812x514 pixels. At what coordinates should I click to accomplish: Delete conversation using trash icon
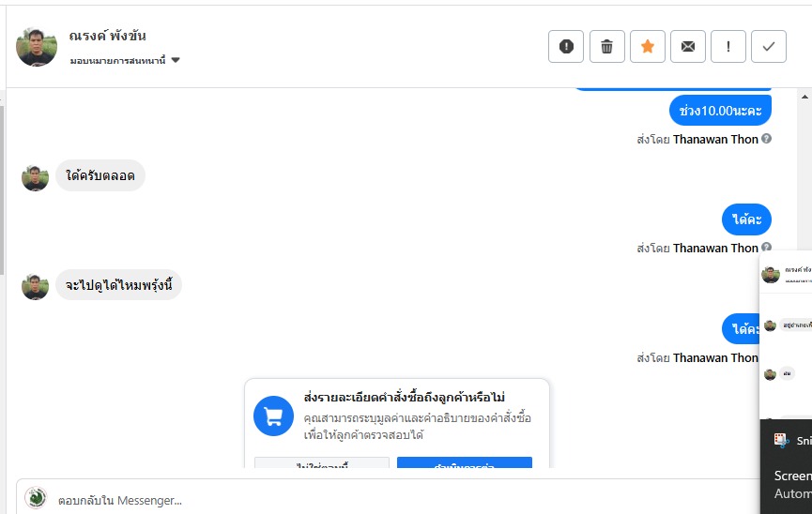[606, 46]
